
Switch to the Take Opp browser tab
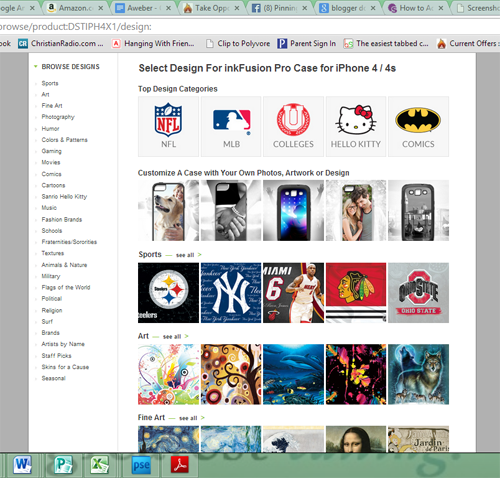coord(211,8)
